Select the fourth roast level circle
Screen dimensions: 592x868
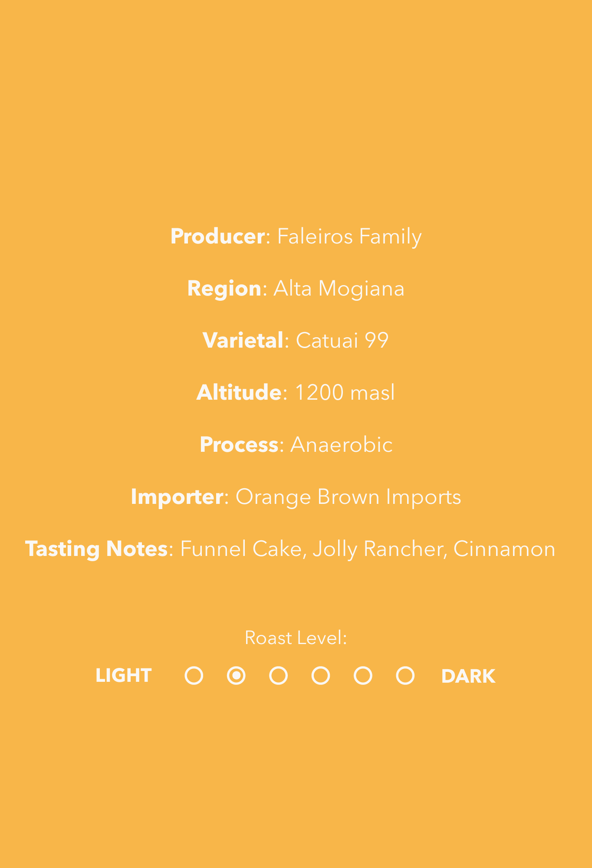point(321,676)
